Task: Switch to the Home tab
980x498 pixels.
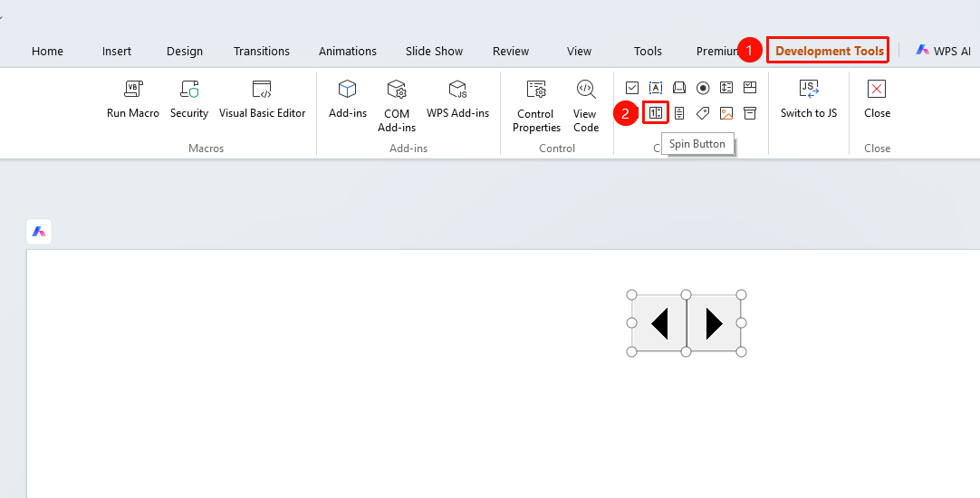Action: pyautogui.click(x=47, y=52)
